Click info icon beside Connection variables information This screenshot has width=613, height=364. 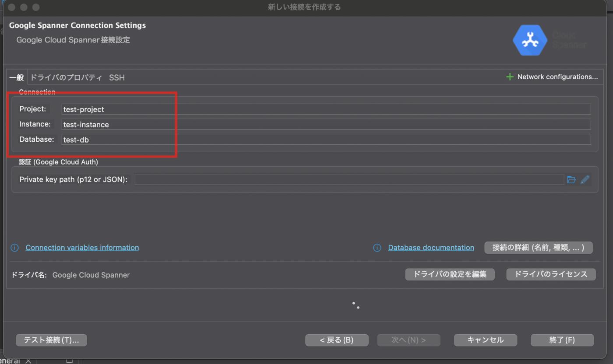[14, 248]
